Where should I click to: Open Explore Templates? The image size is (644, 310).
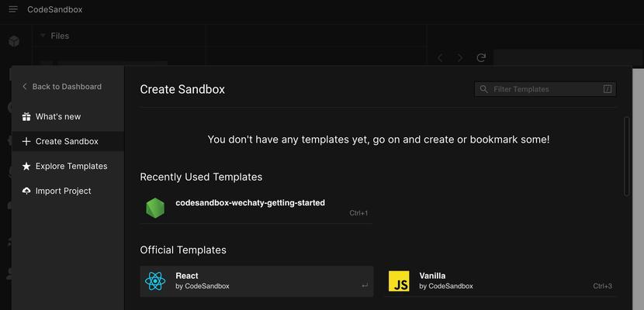click(x=68, y=166)
